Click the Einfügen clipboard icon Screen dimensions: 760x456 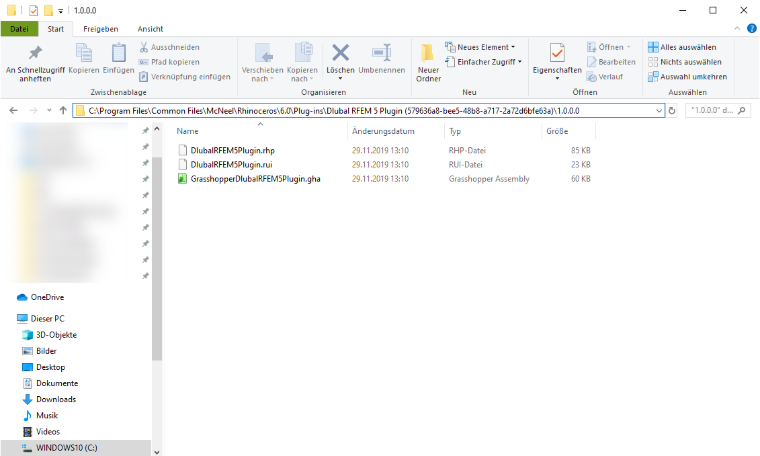(x=118, y=52)
